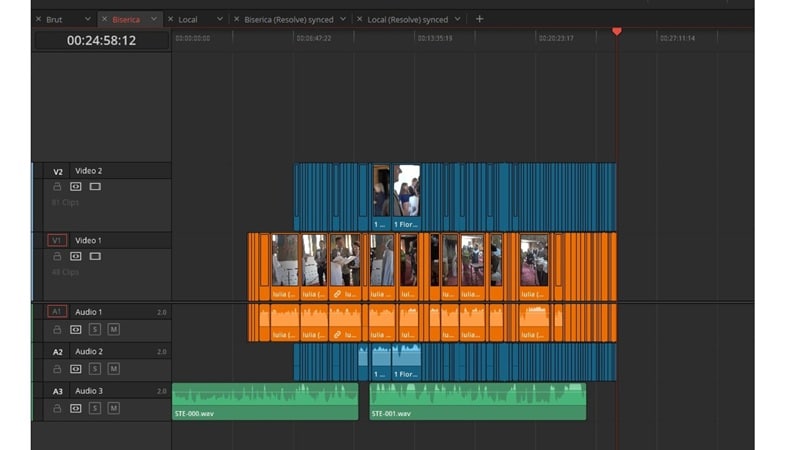This screenshot has width=800, height=450.
Task: Click the timecode field 00:24:58:12
Action: pos(102,40)
